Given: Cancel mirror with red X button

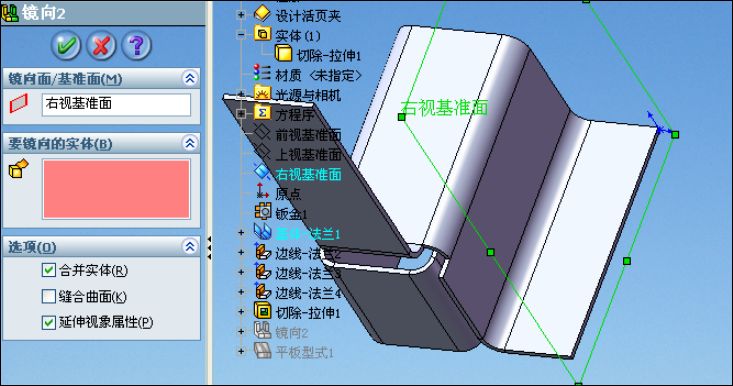Looking at the screenshot, I should point(101,45).
